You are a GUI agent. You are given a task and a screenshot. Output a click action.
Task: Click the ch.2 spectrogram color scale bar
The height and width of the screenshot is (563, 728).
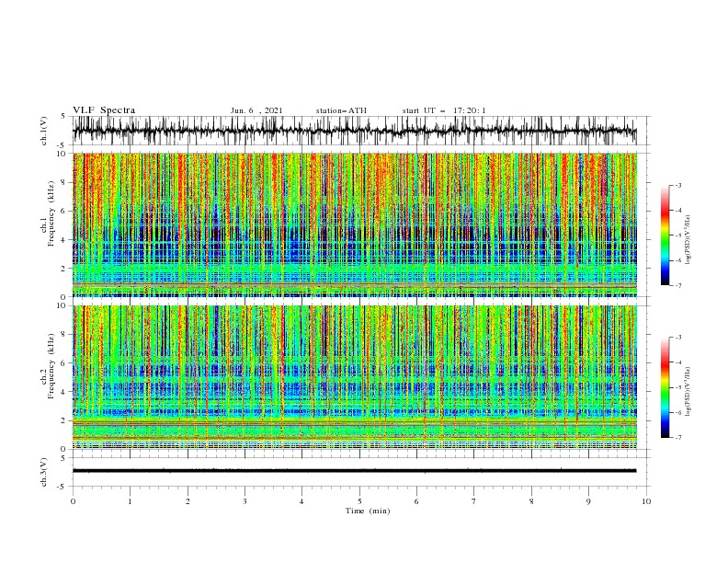[665, 387]
